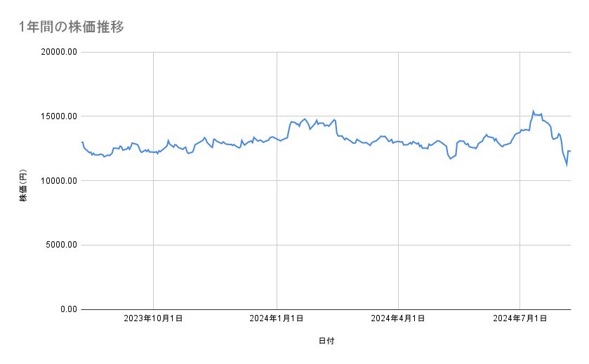Select the vertical axis title 株価(円)
The image size is (589, 364).
click(23, 180)
